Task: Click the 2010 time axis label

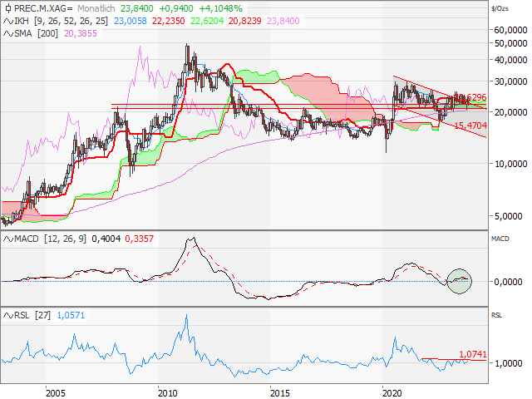Action: coord(168,393)
